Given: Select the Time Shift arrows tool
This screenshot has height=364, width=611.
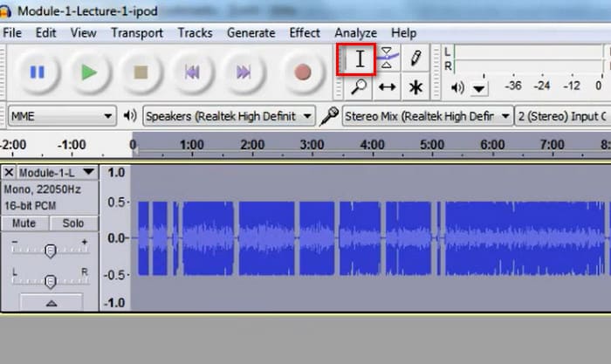Looking at the screenshot, I should click(x=387, y=87).
